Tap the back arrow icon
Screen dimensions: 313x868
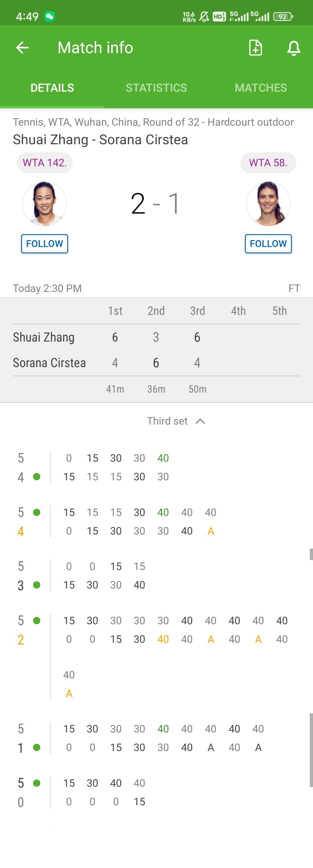click(x=23, y=48)
